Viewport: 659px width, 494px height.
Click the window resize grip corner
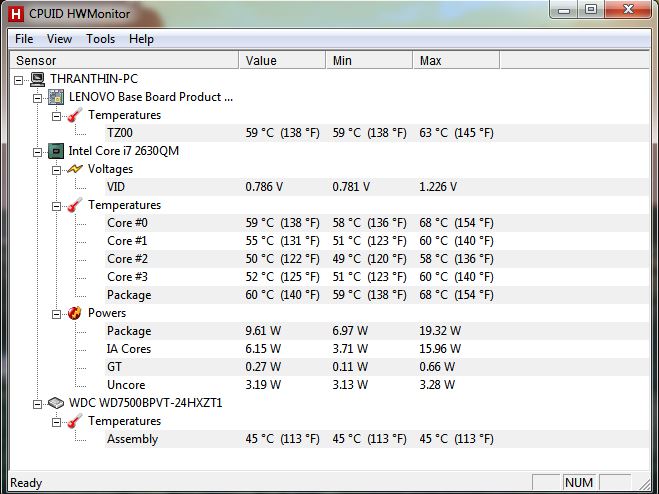[644, 483]
